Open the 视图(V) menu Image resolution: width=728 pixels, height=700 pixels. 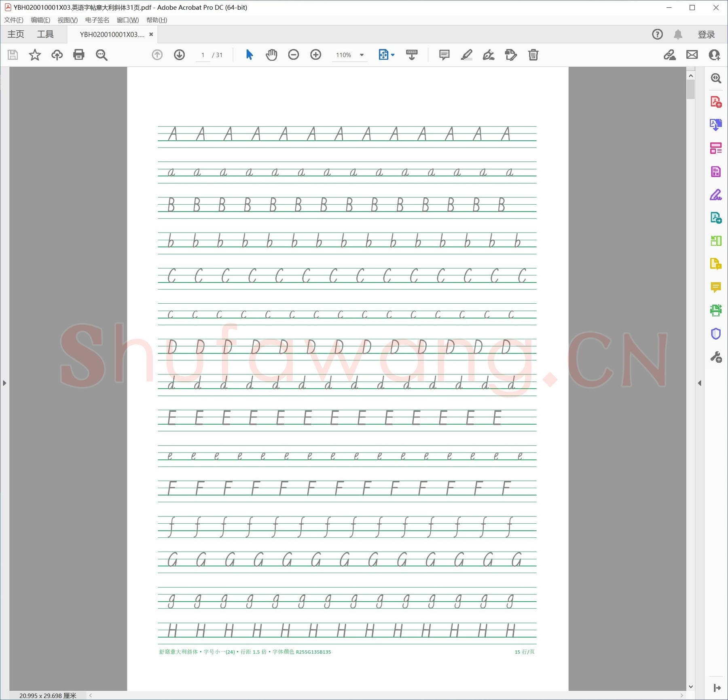[68, 20]
